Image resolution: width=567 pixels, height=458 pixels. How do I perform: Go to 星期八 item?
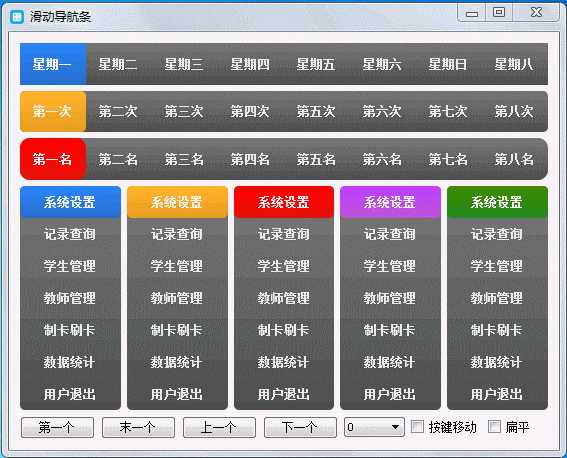(514, 64)
